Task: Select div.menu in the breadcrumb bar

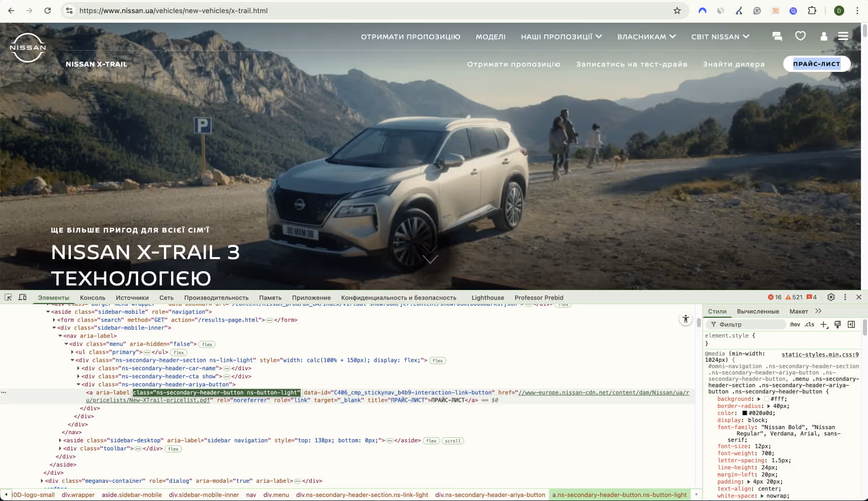Action: 276,494
